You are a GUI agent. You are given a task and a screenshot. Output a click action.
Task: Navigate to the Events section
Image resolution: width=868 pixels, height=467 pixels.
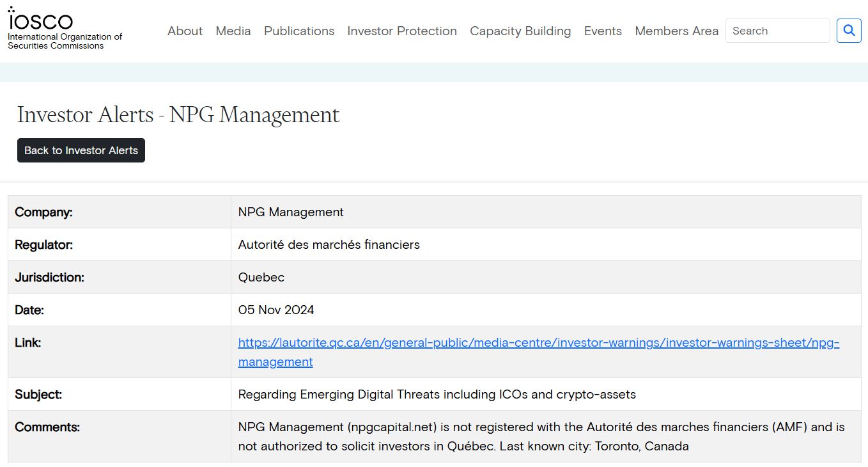(x=603, y=31)
